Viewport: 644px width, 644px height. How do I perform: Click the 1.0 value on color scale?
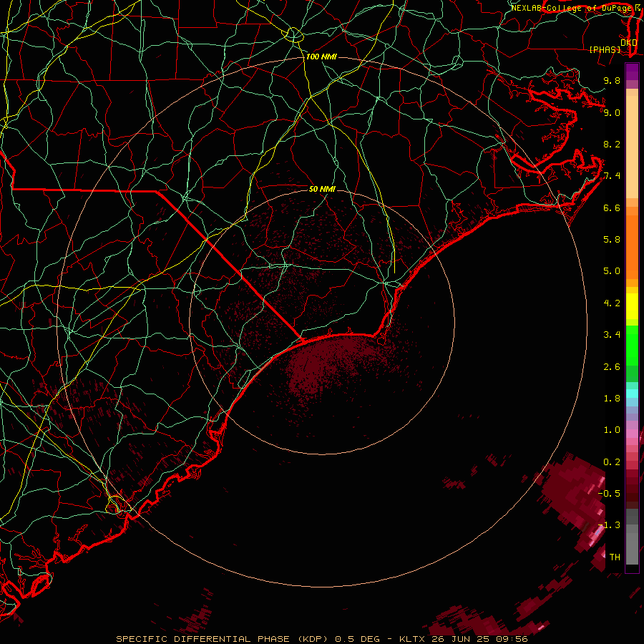[612, 430]
